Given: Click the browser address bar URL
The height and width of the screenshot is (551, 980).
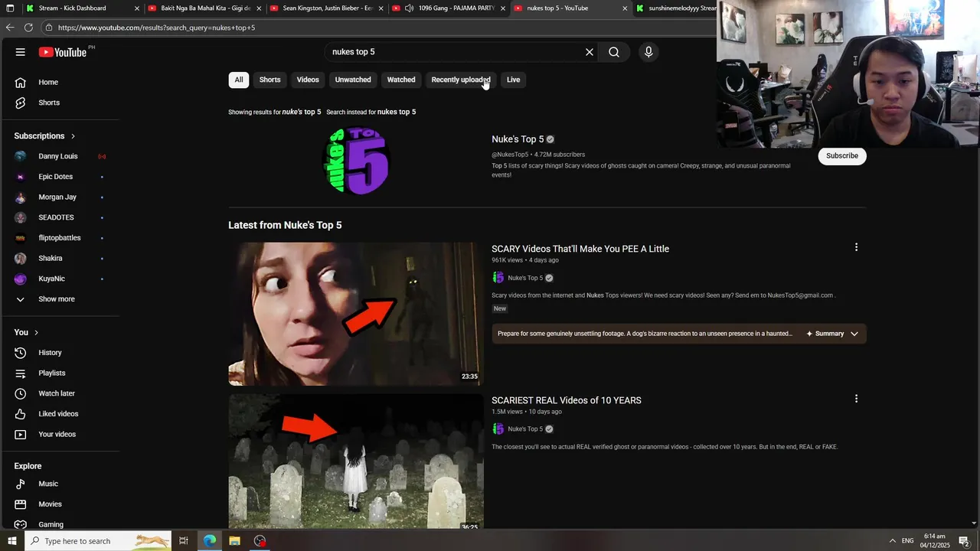Looking at the screenshot, I should click(156, 28).
